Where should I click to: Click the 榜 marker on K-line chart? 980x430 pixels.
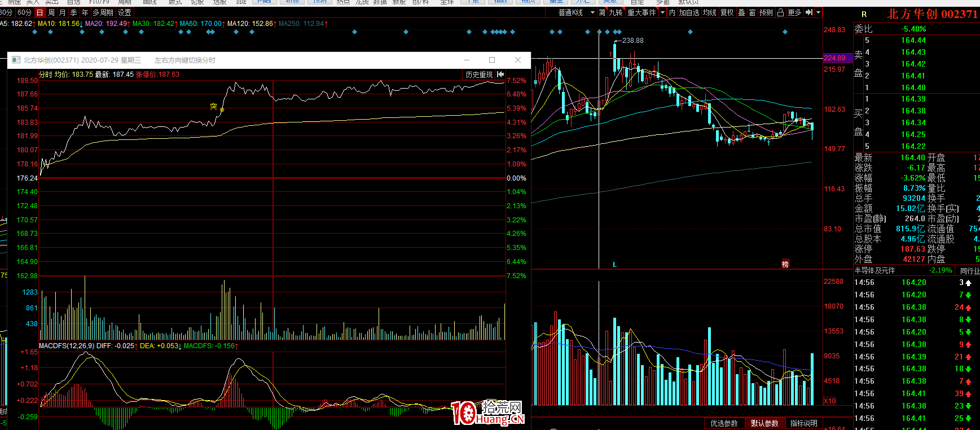785,264
